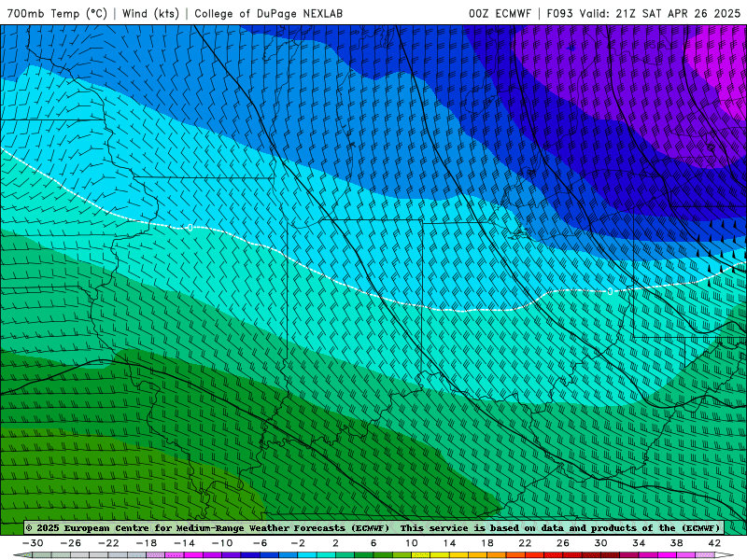Screen dimensions: 747x560
Task: Click "College of DuPage NEXLAB" header text
Action: [x=268, y=13]
